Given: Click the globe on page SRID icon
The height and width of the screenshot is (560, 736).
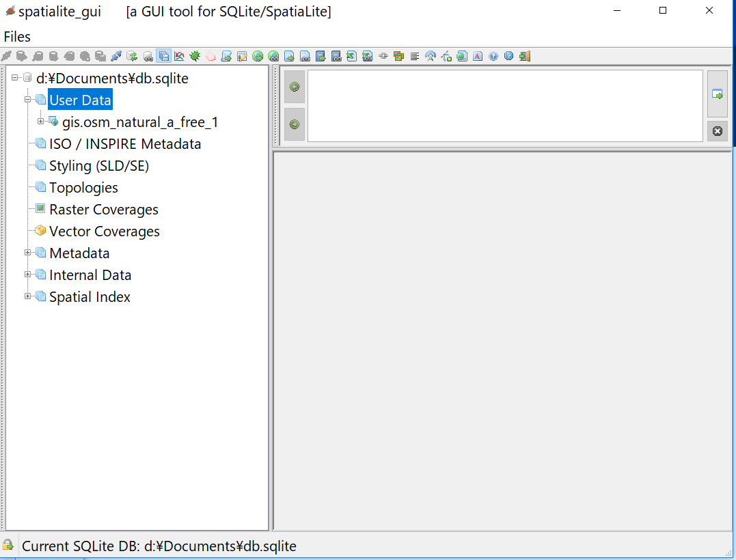Looking at the screenshot, I should pyautogui.click(x=462, y=56).
